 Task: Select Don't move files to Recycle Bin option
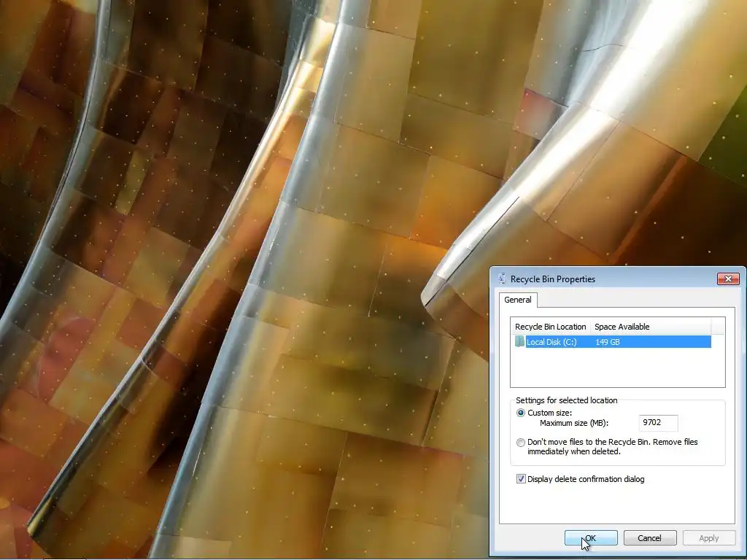pyautogui.click(x=521, y=443)
